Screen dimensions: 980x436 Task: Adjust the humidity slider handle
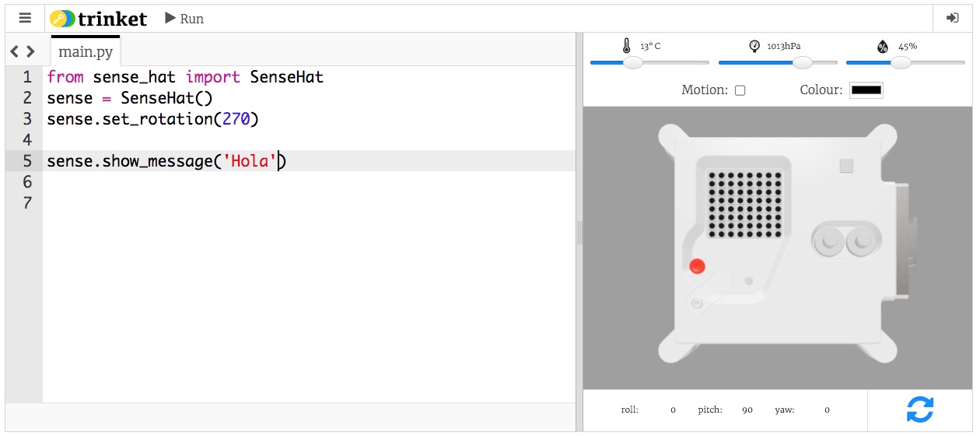point(901,62)
